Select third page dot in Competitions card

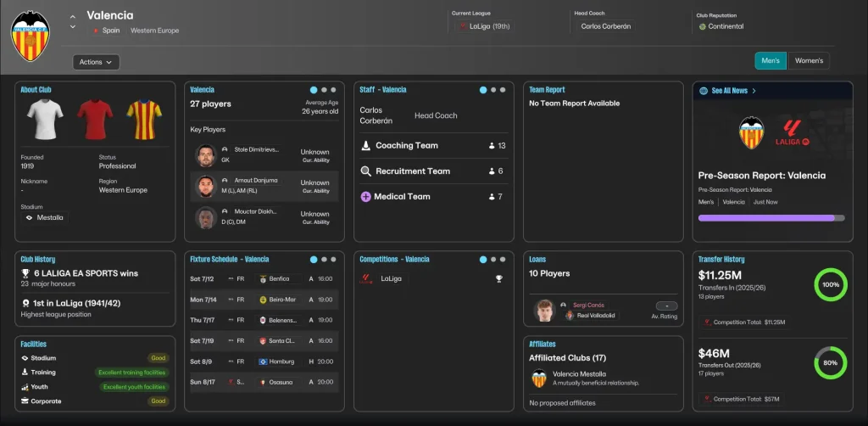pos(503,260)
